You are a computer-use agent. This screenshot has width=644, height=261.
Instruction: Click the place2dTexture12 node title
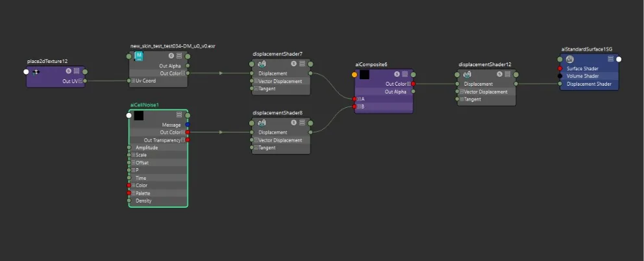[47, 61]
